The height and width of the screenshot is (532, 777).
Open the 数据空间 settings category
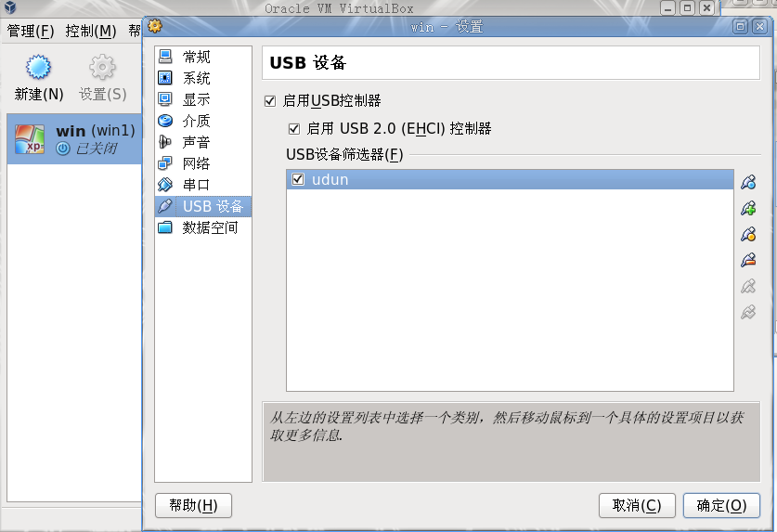pyautogui.click(x=202, y=227)
